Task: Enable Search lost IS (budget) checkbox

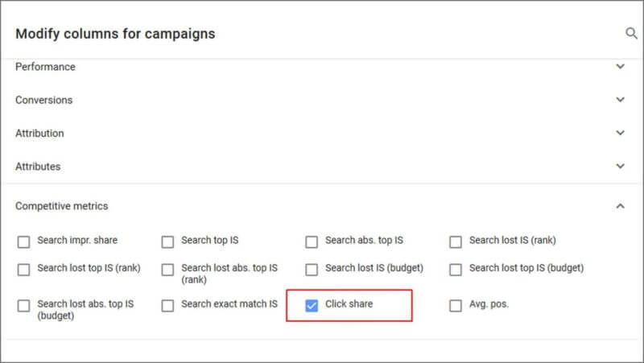Action: pyautogui.click(x=312, y=270)
